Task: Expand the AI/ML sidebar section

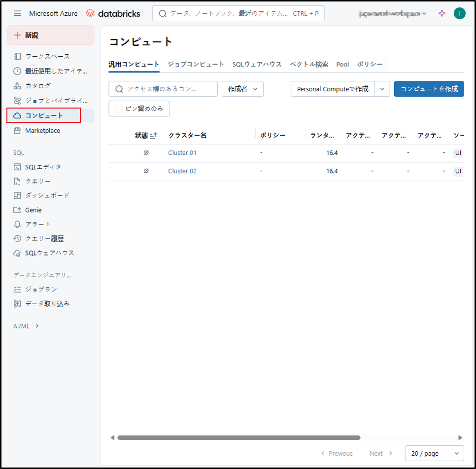Action: [x=37, y=326]
